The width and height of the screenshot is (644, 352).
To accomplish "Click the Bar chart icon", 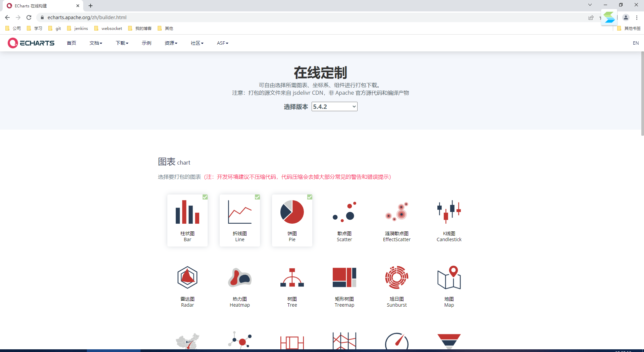I will click(x=187, y=212).
